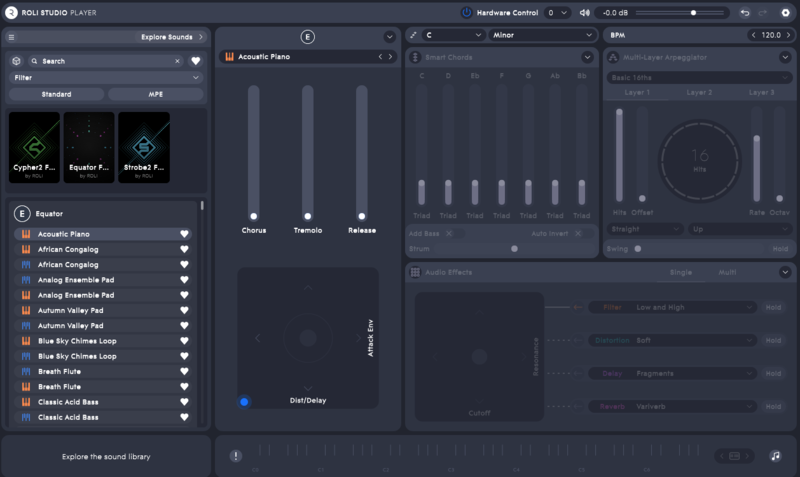The width and height of the screenshot is (800, 477).
Task: Select the Standard filter tab
Action: click(x=56, y=94)
